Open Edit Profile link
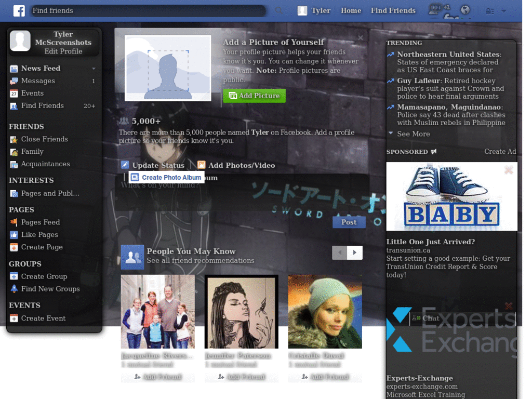Screen dimensions: 532x399 [x=63, y=51]
